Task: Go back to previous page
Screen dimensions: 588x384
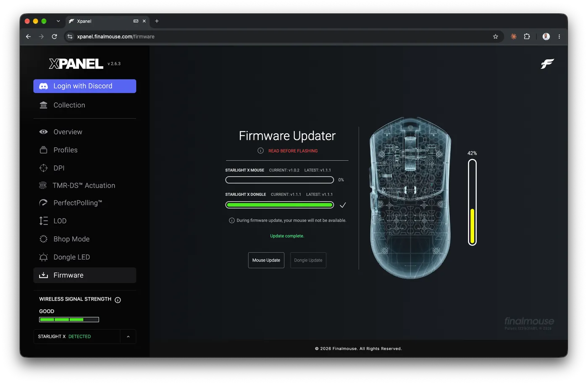Action: pos(28,37)
